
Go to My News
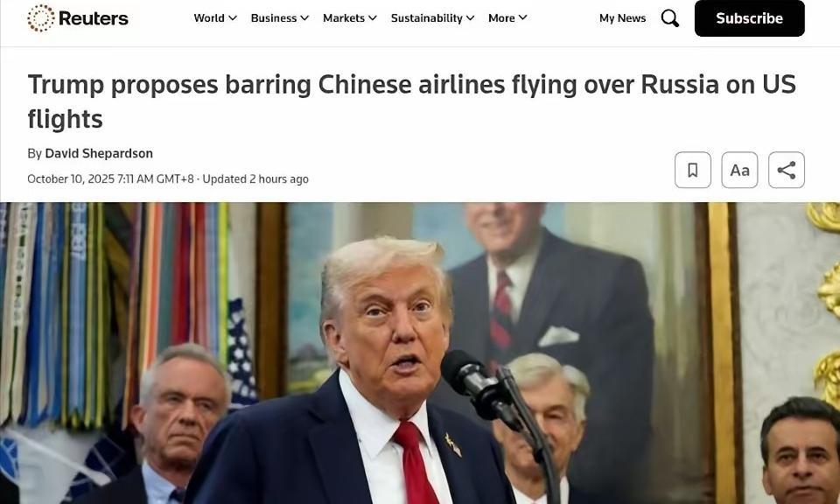pyautogui.click(x=622, y=18)
